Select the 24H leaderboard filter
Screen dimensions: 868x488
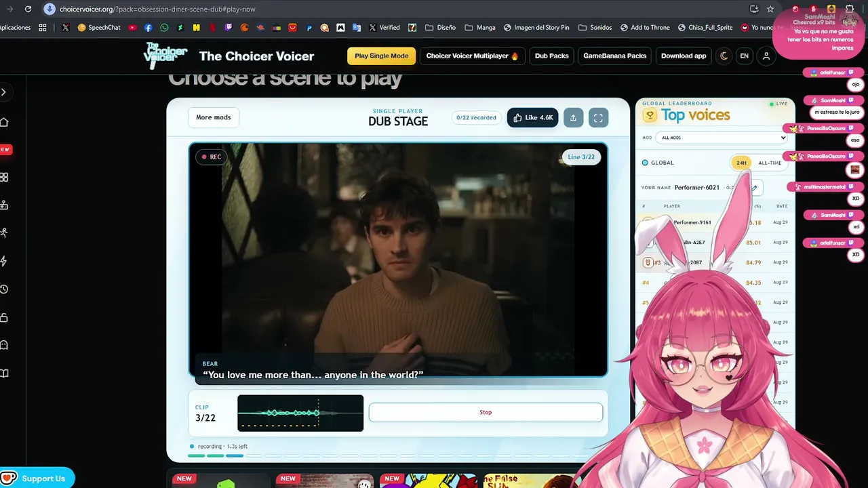pos(741,163)
